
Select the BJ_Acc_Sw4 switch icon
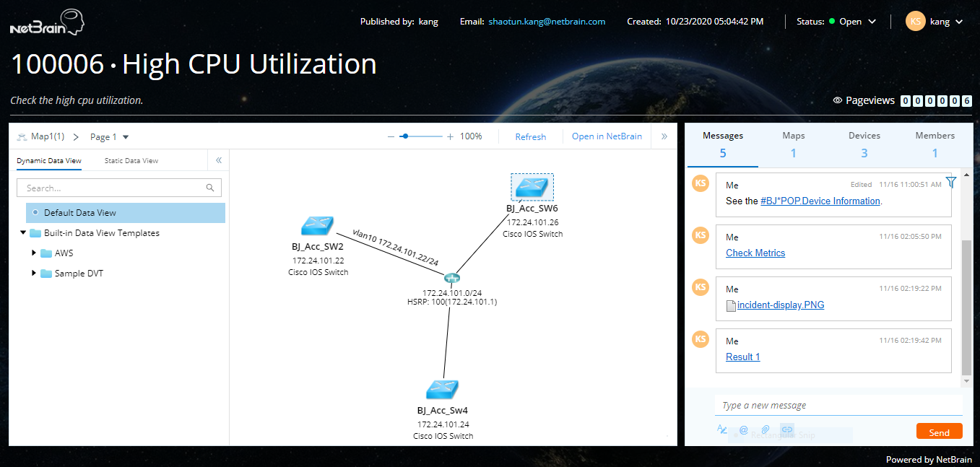(443, 390)
